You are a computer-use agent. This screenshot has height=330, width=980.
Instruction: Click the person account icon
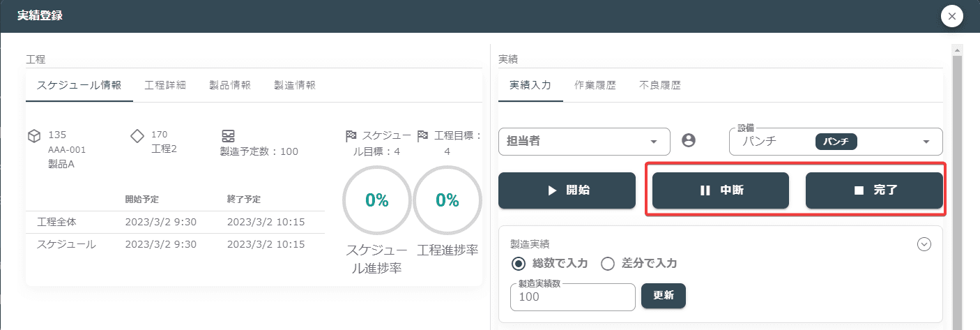[x=689, y=141]
